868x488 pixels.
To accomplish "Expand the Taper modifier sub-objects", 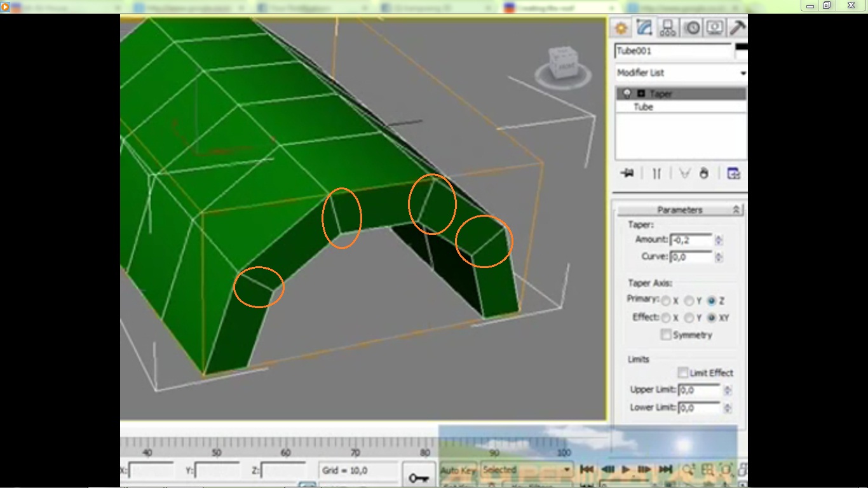I will (641, 93).
